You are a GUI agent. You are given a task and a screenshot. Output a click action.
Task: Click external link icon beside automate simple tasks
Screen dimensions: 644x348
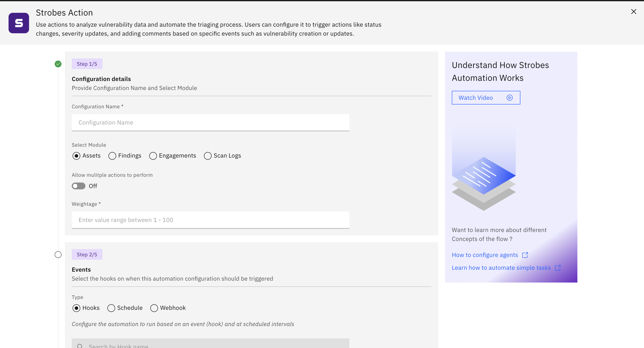(558, 268)
